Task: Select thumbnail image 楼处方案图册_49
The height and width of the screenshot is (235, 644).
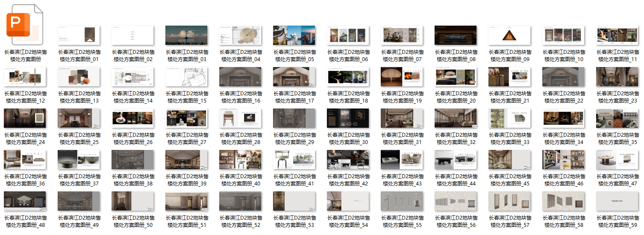Action: 79,201
